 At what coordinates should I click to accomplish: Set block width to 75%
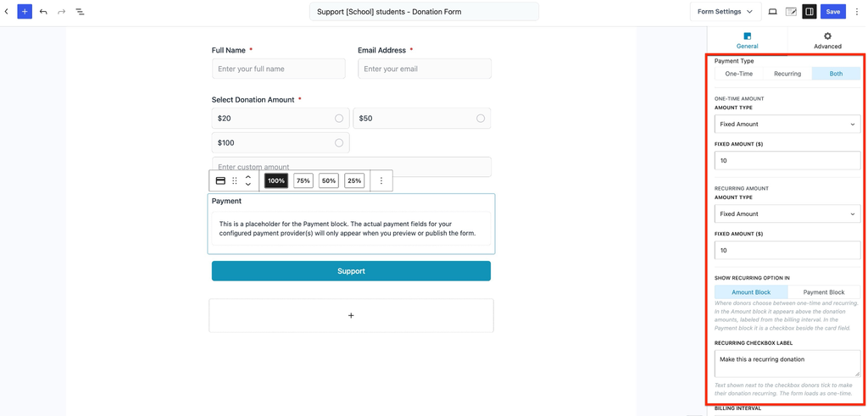[303, 181]
